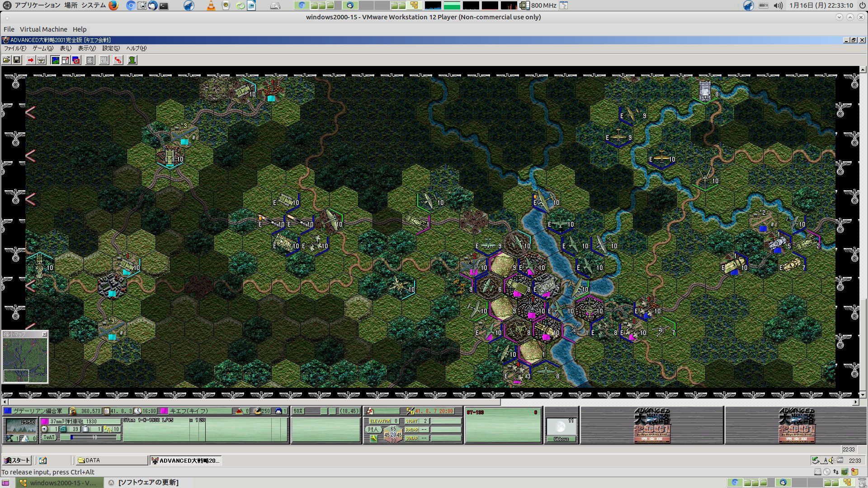Click the weather terrain thumbnail showing 25.5°C
The height and width of the screenshot is (488, 868).
pos(21,425)
